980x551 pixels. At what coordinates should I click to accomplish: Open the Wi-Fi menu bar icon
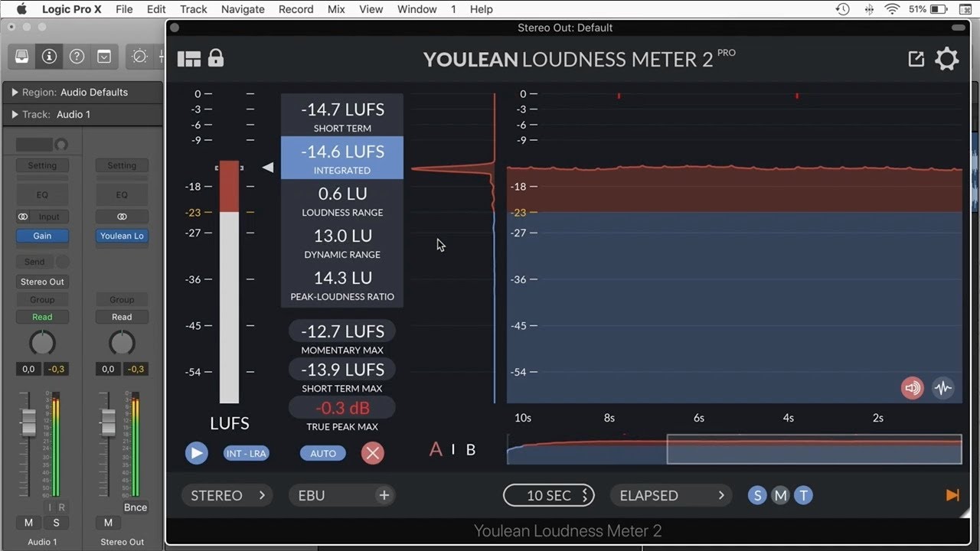[x=892, y=9]
